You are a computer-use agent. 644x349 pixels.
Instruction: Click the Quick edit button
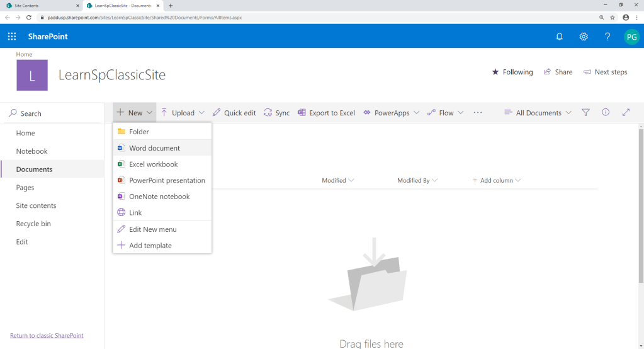coord(234,113)
